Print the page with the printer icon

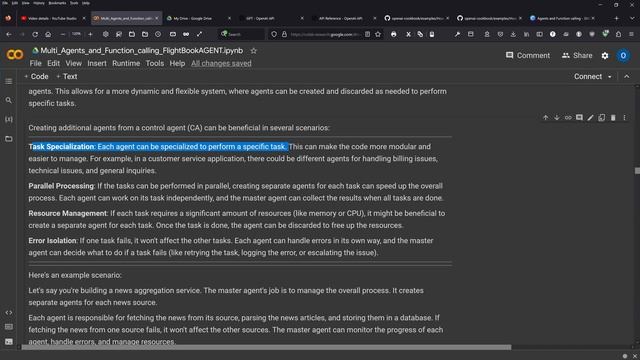coord(393,34)
